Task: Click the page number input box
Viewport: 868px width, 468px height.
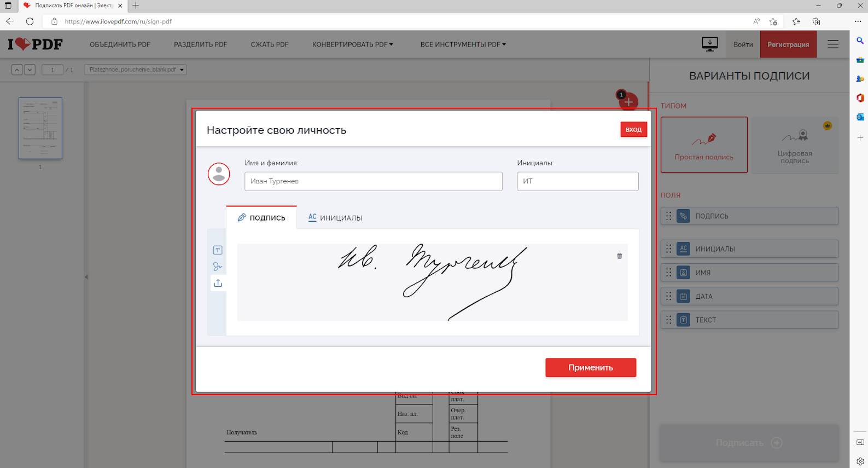Action: [53, 70]
